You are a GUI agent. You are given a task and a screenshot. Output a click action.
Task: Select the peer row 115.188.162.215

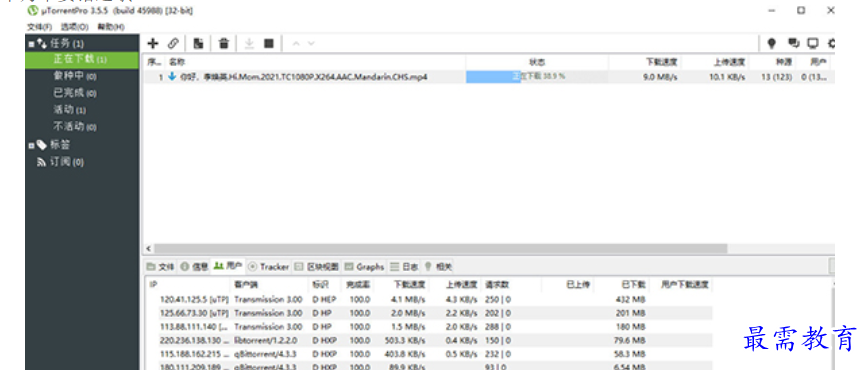point(429,353)
